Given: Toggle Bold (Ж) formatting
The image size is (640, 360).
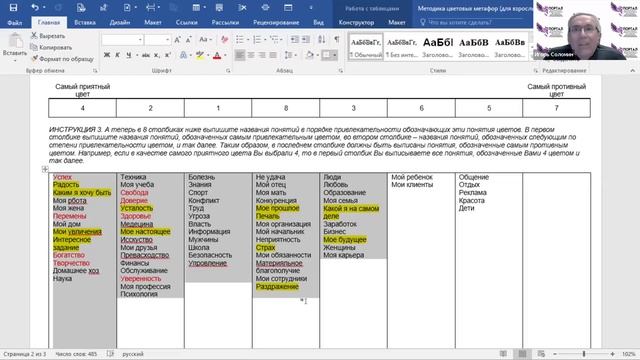Looking at the screenshot, I should pos(107,55).
